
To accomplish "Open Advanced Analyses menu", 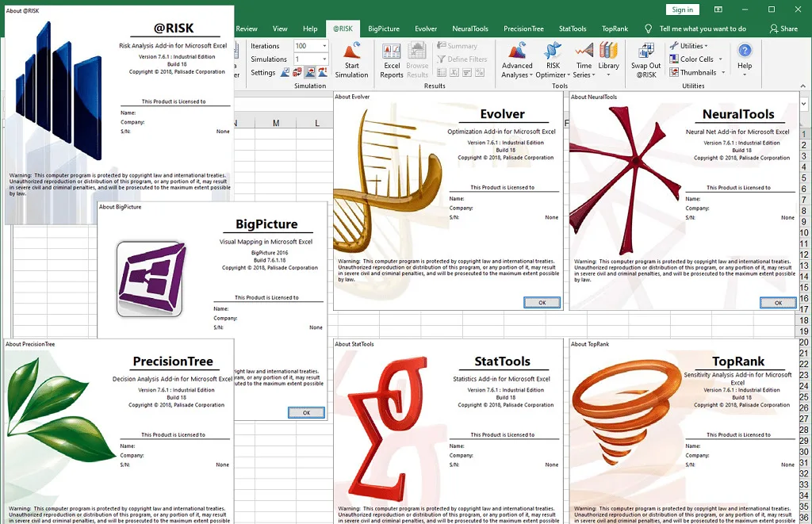I will (x=517, y=60).
